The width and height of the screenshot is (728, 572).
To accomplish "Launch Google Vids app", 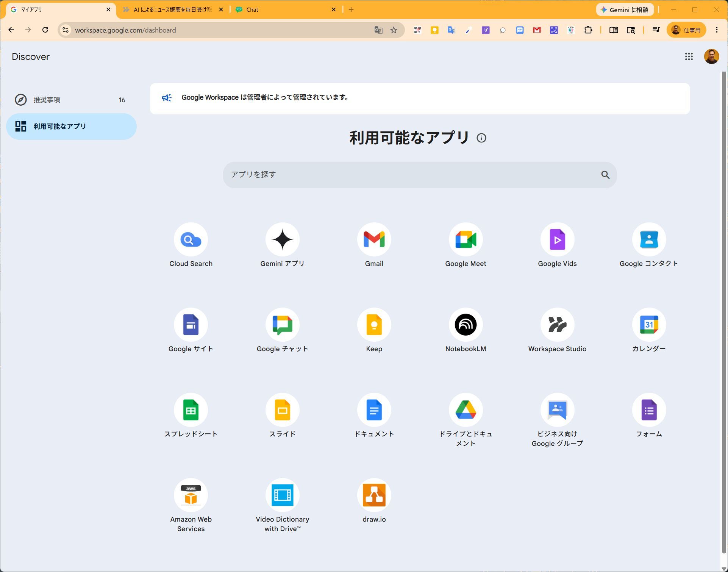I will [x=558, y=245].
